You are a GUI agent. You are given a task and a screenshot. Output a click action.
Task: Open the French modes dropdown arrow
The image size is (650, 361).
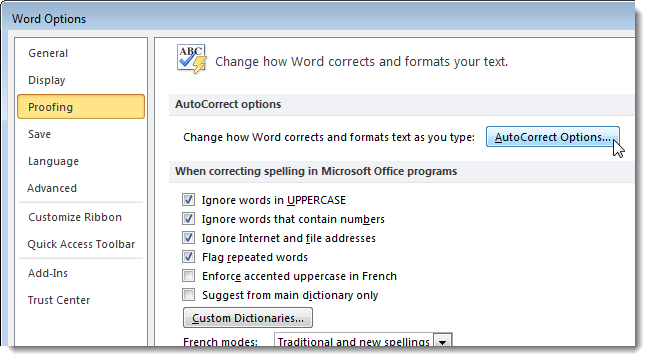click(x=443, y=342)
